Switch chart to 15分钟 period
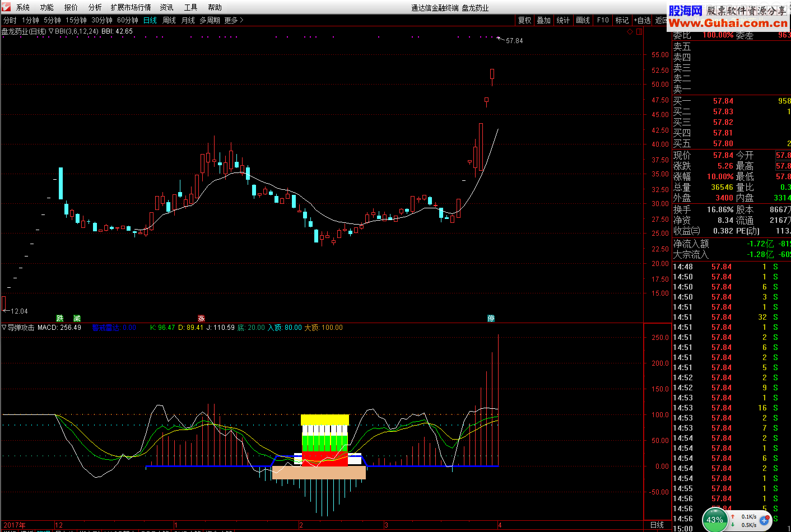 tap(76, 20)
